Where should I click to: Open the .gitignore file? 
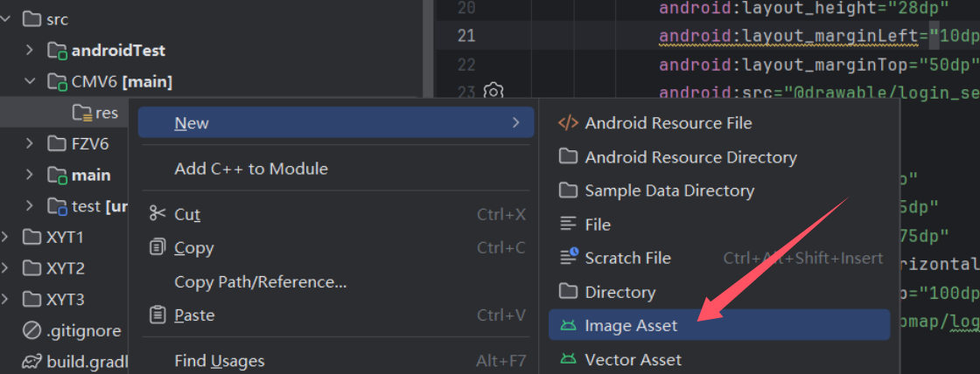tap(83, 331)
